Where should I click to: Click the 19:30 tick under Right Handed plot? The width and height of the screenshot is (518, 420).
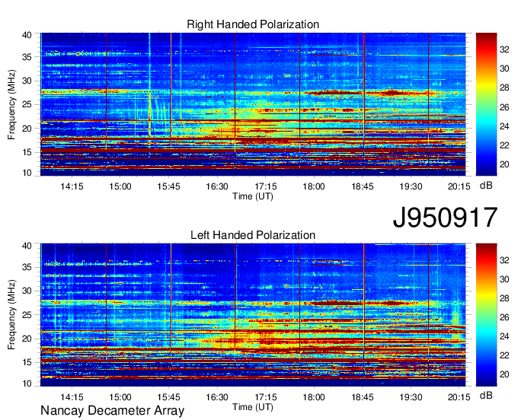(x=411, y=186)
